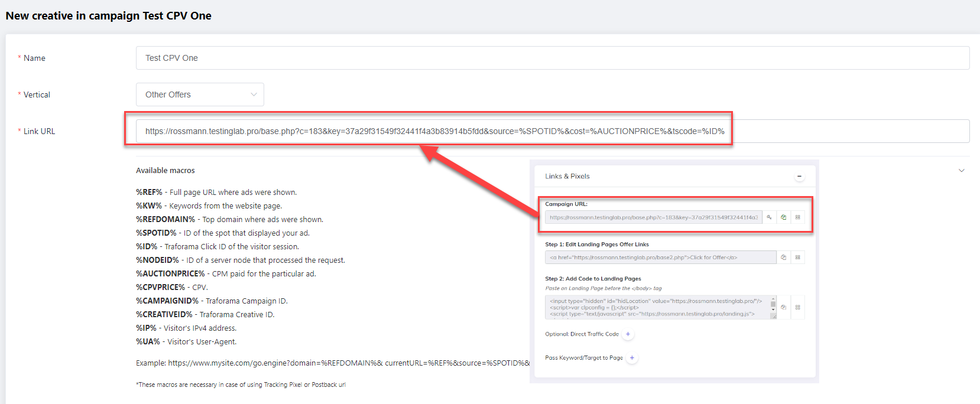Expand Optional: Direct Traffic Code section

pyautogui.click(x=628, y=334)
